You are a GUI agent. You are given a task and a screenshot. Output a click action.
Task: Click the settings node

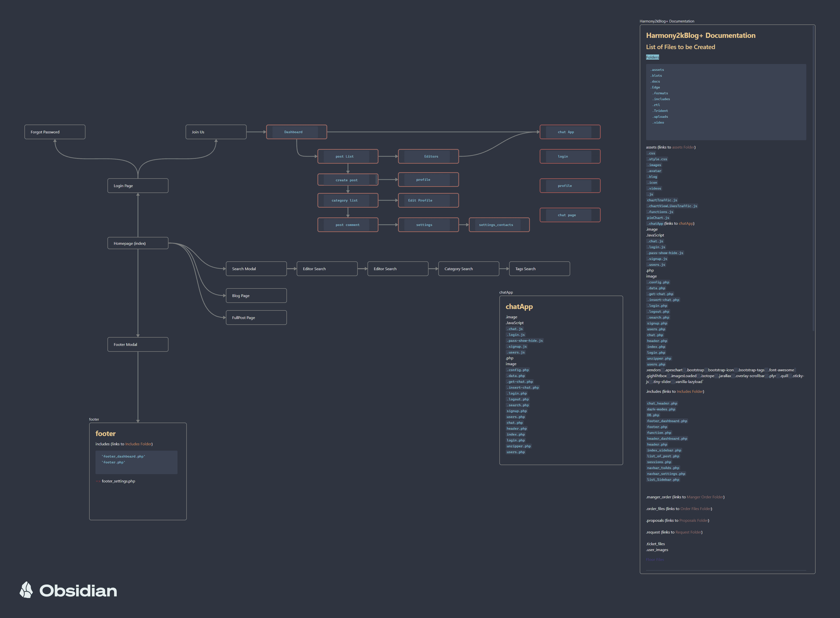pos(429,225)
